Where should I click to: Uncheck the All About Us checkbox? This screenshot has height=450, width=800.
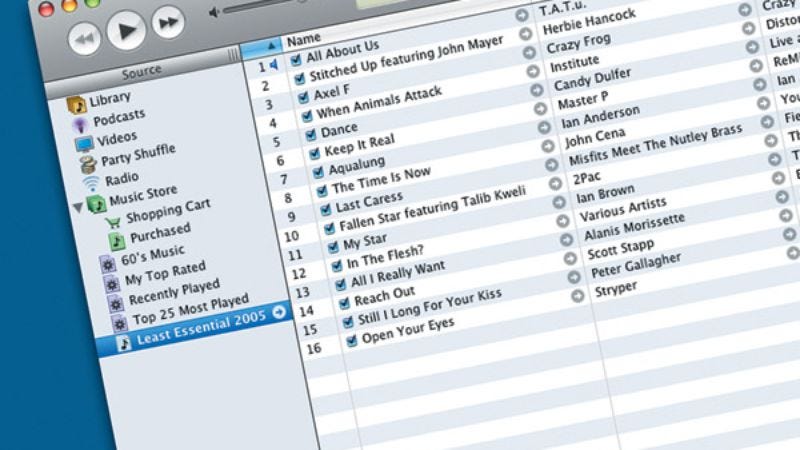click(295, 61)
